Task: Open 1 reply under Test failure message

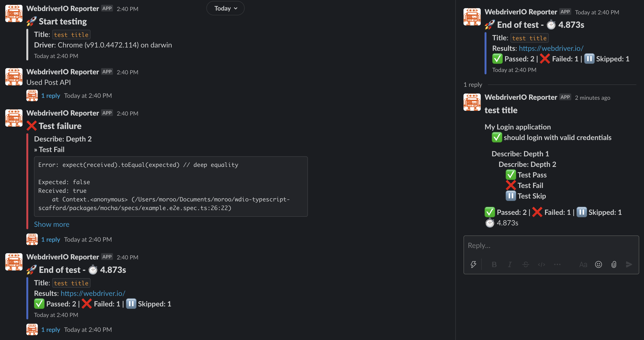Action: pyautogui.click(x=51, y=239)
